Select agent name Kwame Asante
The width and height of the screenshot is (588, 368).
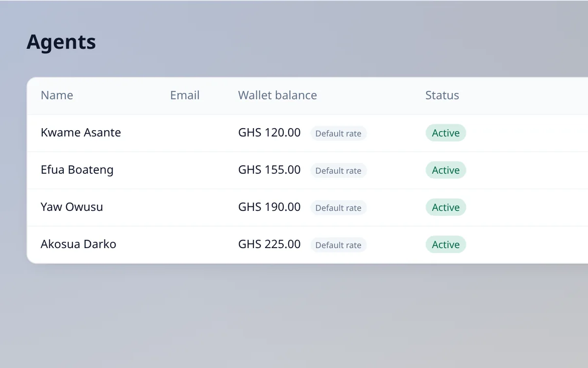(x=81, y=133)
